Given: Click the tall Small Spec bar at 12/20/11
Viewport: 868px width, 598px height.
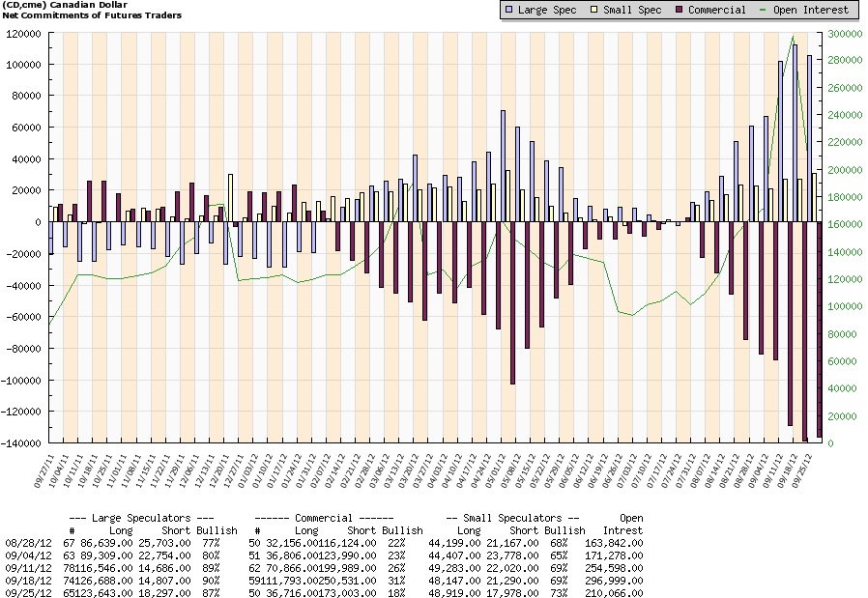Looking at the screenshot, I should (x=230, y=198).
